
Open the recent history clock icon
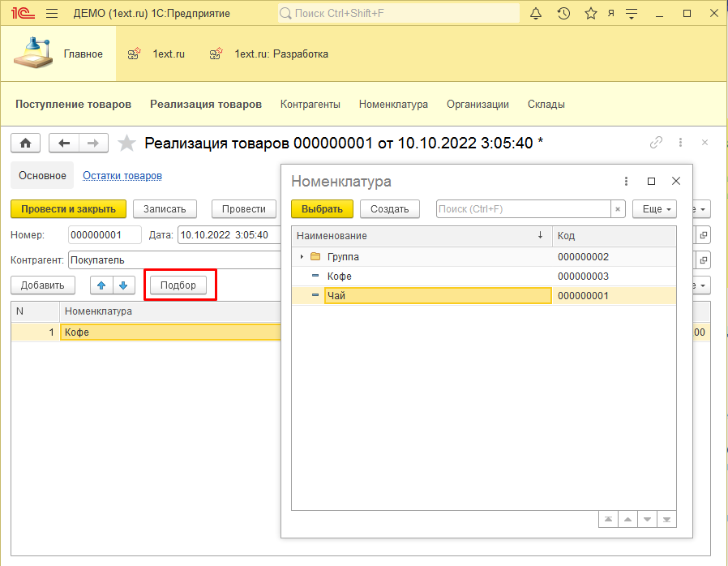(x=563, y=13)
